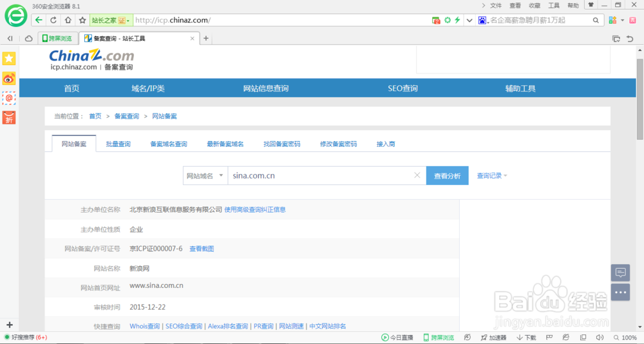The width and height of the screenshot is (644, 344).
Task: Open SEO查询 in the nav bar
Action: [x=403, y=88]
